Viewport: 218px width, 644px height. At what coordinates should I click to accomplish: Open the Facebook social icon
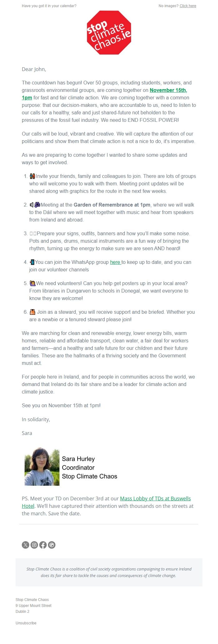[x=43, y=545]
